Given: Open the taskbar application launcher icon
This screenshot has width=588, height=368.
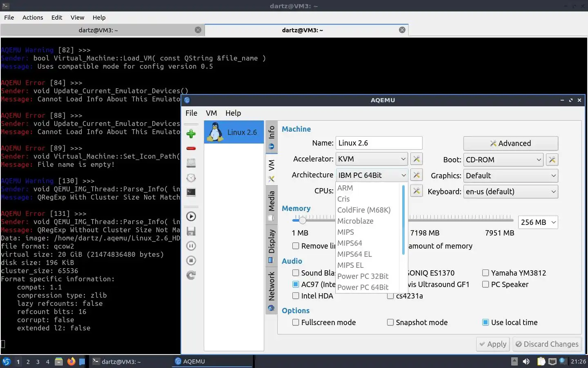Looking at the screenshot, I should [x=7, y=361].
